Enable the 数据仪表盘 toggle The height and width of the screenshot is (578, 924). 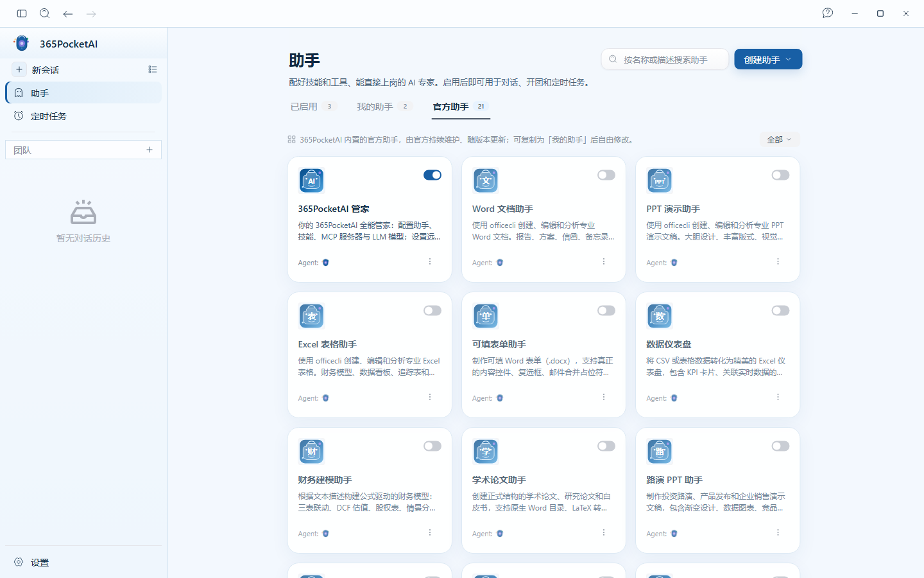click(780, 310)
